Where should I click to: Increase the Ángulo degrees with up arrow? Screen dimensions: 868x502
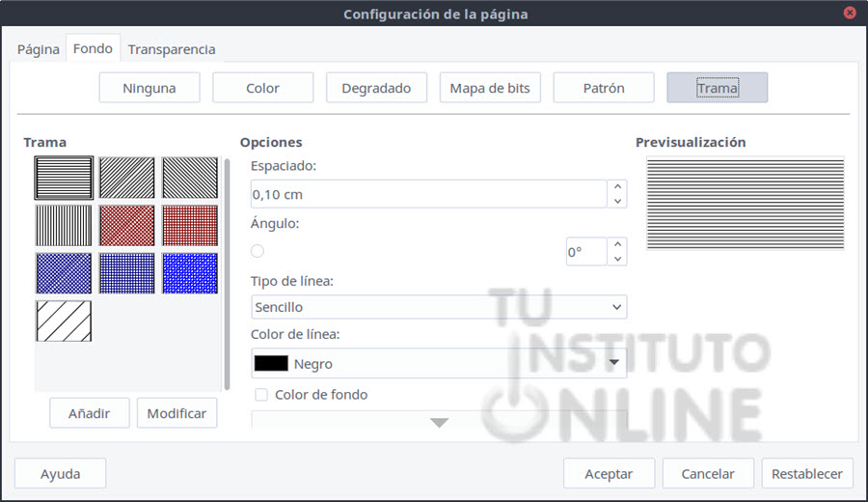pos(617,244)
